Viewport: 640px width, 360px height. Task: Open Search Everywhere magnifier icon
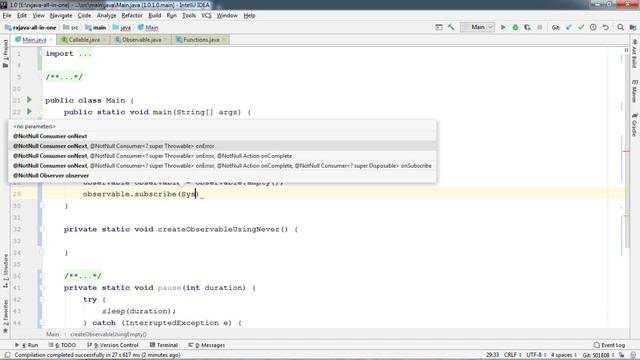click(620, 27)
